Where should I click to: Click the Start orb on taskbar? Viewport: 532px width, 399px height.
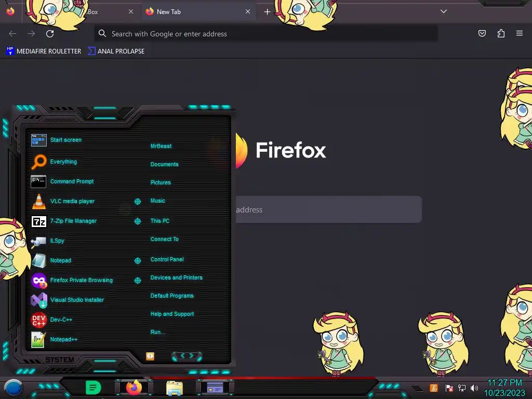(13, 388)
